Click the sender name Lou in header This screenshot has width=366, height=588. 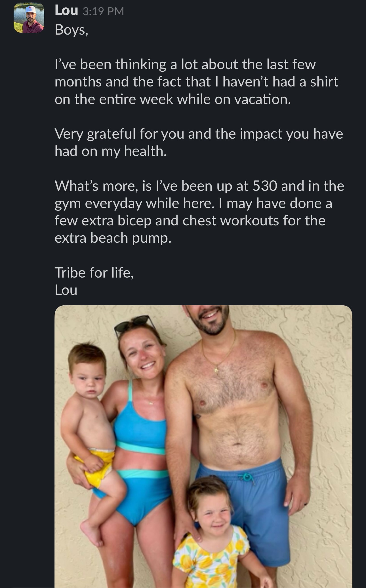(x=66, y=10)
